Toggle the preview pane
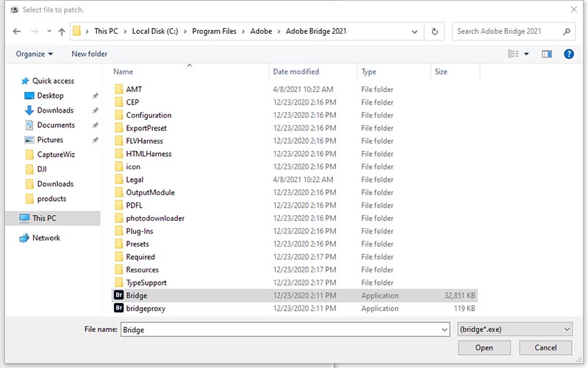Screen dimensions: 588x368 point(547,54)
